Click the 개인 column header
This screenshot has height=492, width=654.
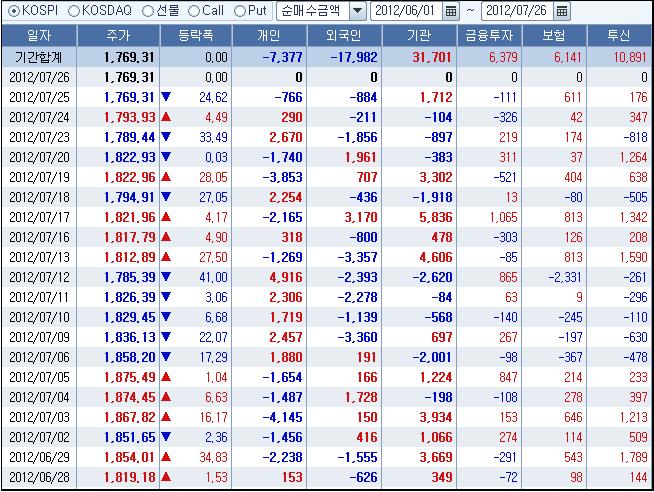pos(269,35)
